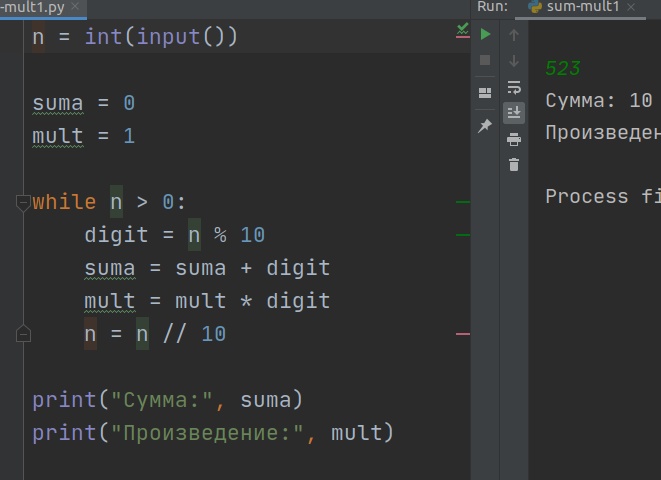Collapse fold marker at the n // 10 line

23,334
